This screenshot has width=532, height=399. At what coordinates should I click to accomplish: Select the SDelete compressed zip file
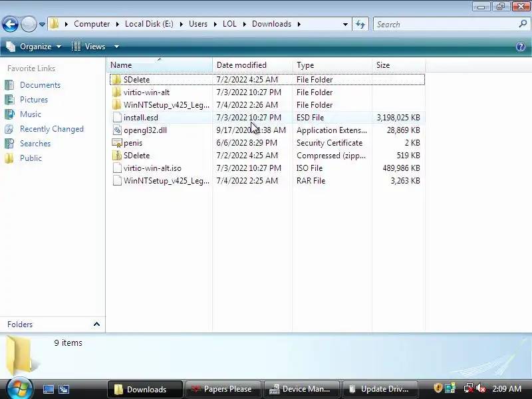click(136, 156)
